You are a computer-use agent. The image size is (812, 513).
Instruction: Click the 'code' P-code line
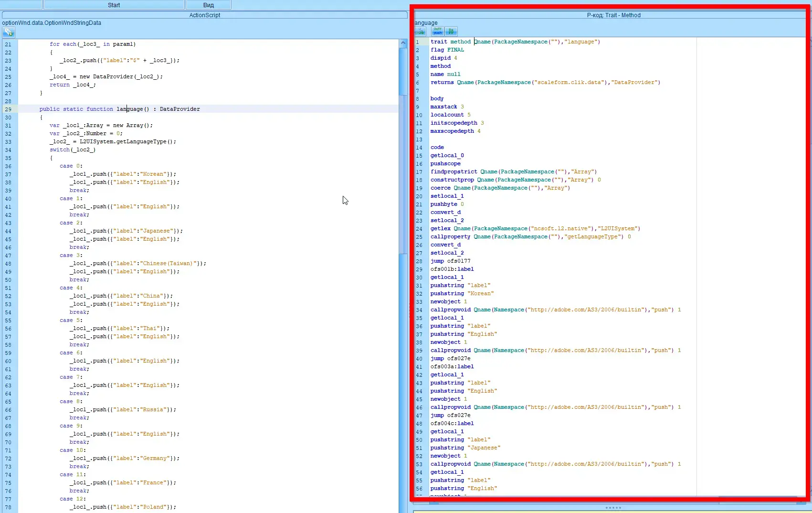[x=437, y=147]
